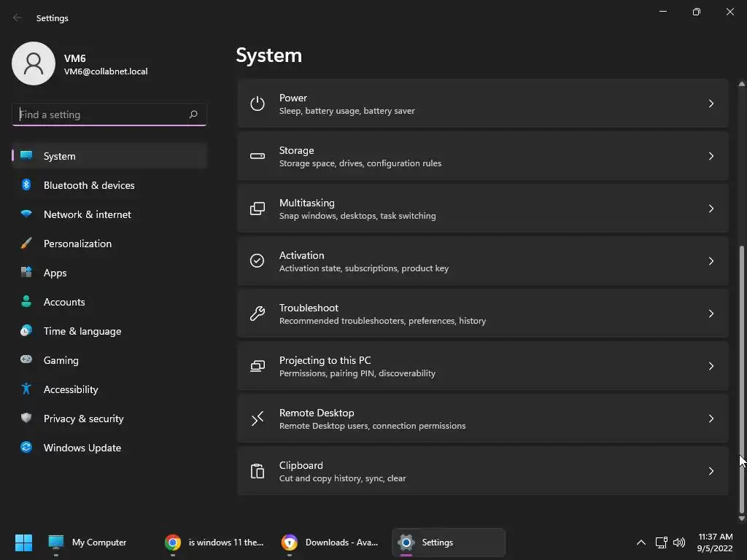Switch to Personalization in sidebar
Screen dimensions: 747x560
(77, 244)
